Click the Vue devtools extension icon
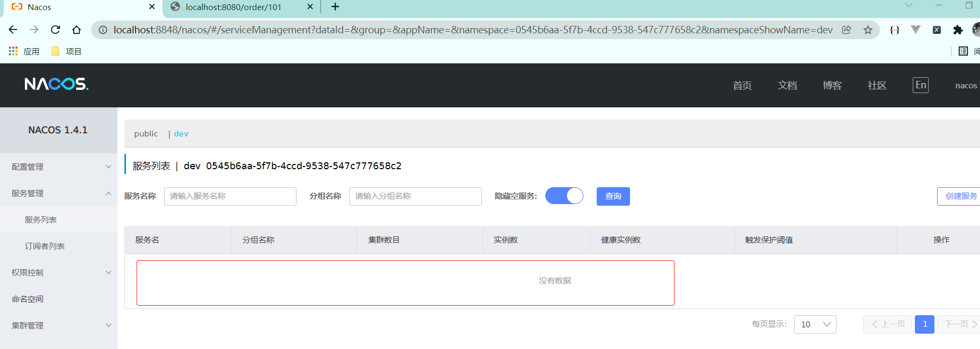 (915, 30)
